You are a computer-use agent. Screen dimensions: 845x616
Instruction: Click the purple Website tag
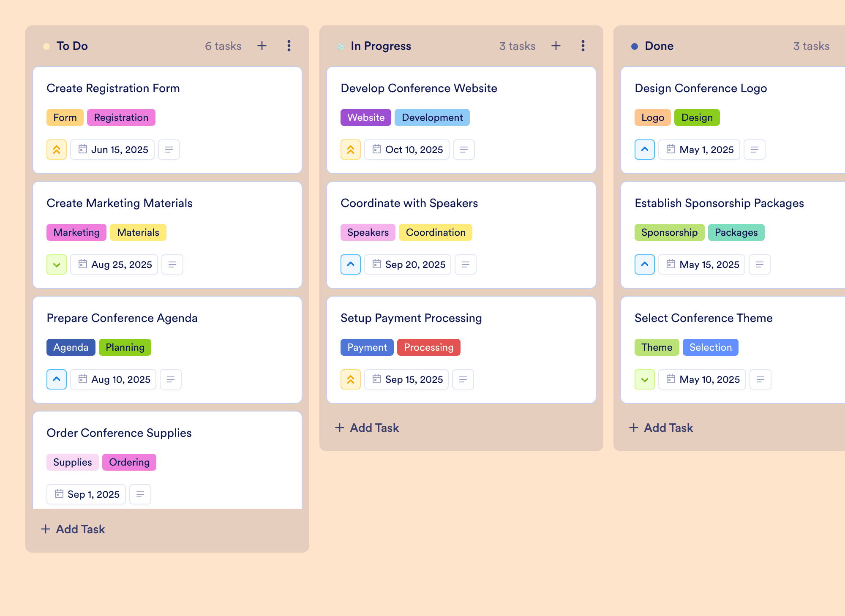click(x=366, y=117)
